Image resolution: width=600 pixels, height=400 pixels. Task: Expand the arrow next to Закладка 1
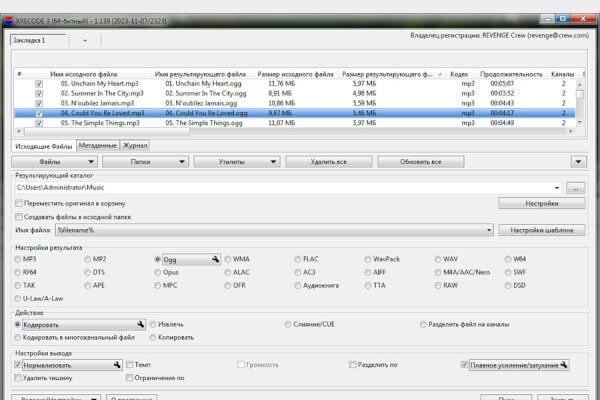pos(85,40)
